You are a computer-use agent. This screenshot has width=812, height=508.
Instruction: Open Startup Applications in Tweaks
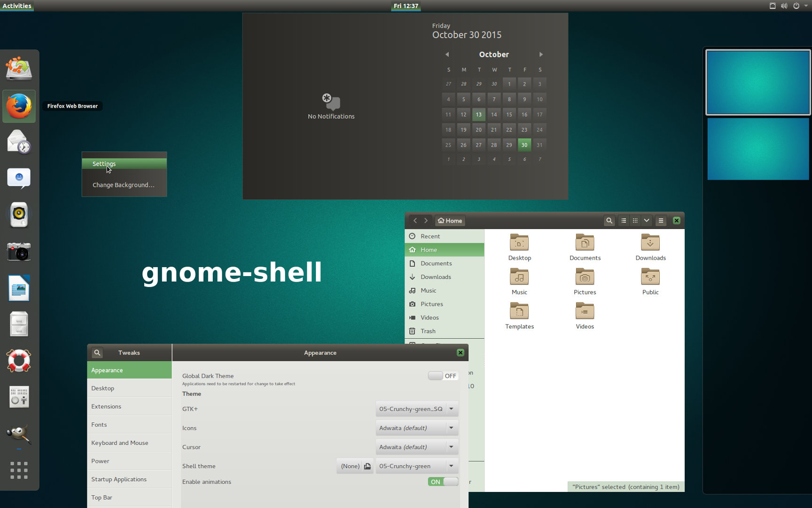pos(129,479)
